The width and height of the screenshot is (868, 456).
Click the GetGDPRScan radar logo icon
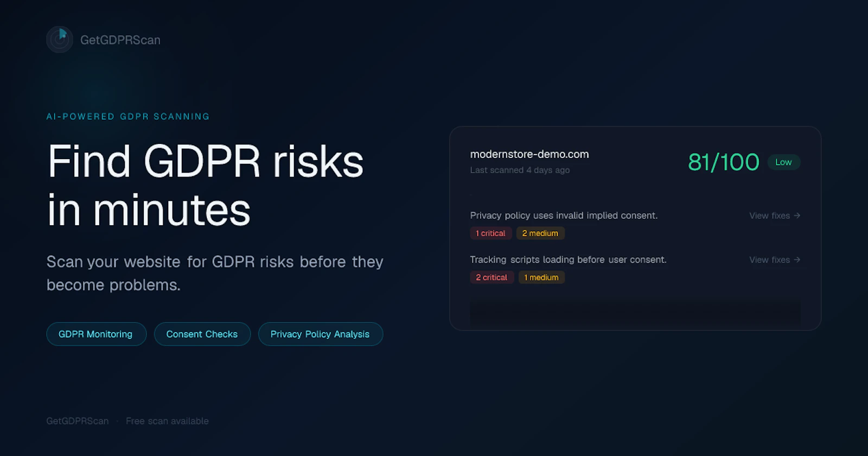pyautogui.click(x=60, y=40)
